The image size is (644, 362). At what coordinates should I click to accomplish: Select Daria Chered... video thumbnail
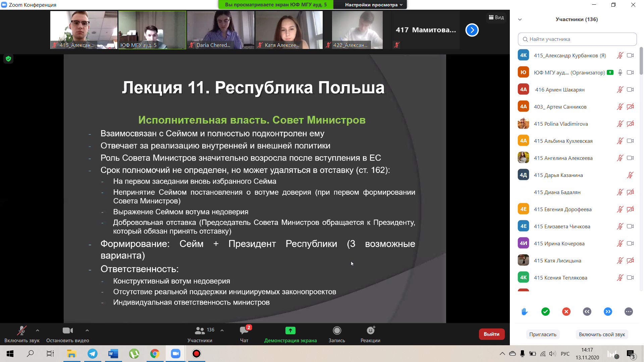[221, 30]
